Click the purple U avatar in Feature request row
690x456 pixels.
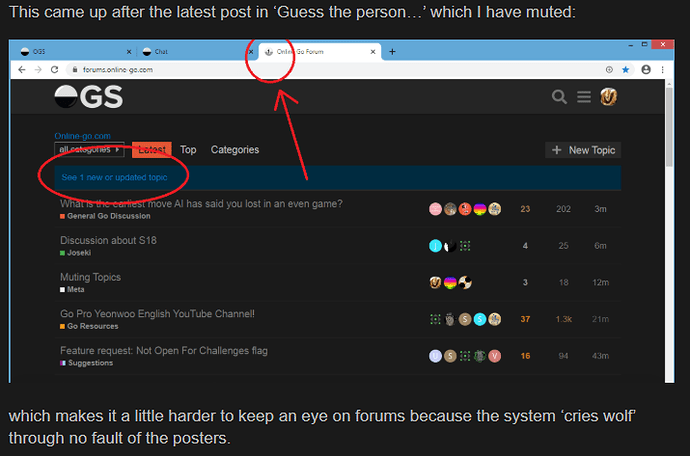coord(435,356)
